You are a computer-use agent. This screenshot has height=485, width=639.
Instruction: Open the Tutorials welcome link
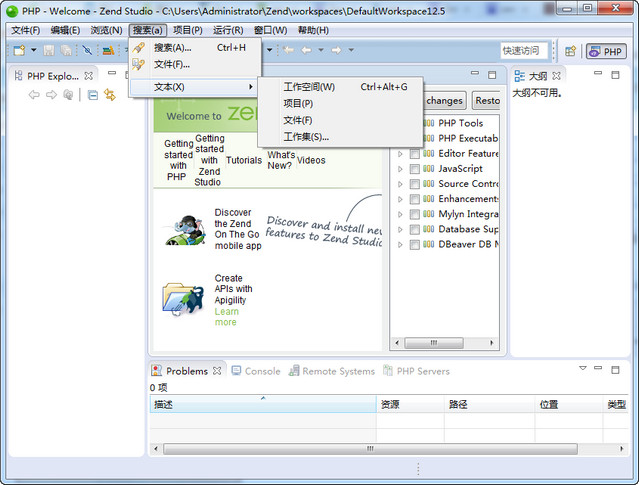[x=244, y=161]
